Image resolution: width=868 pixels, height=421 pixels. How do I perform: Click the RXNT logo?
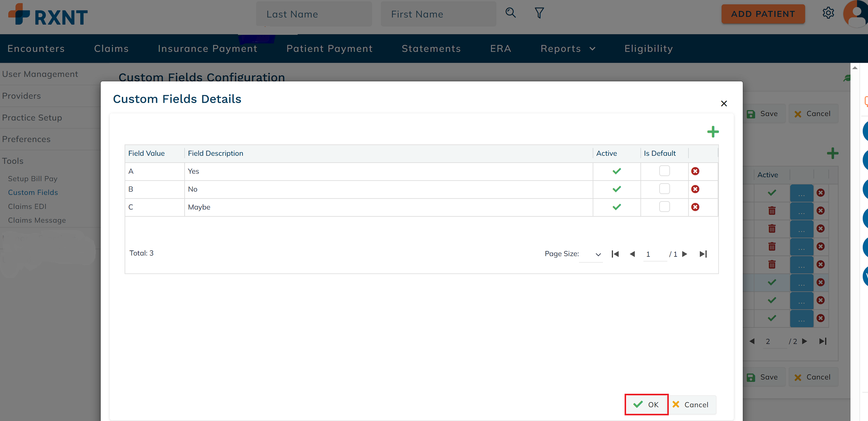48,14
